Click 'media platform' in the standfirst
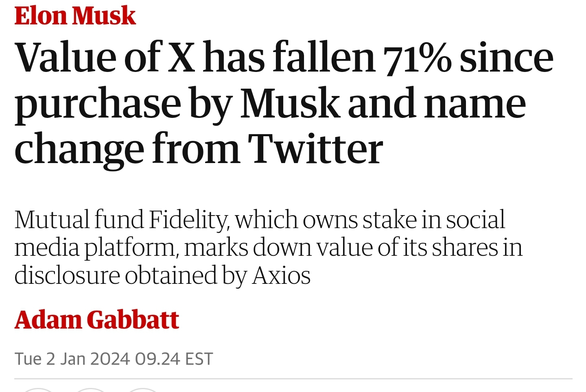The width and height of the screenshot is (586, 392). point(96,248)
